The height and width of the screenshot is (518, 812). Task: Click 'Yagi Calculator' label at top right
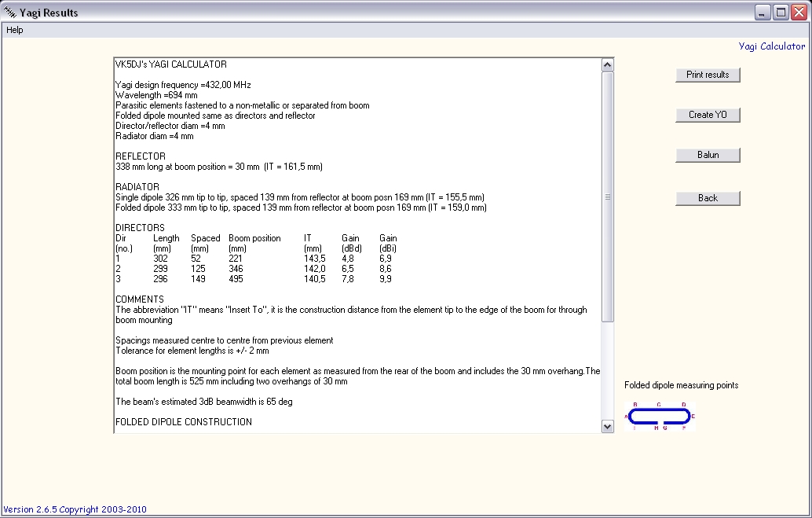tap(772, 46)
